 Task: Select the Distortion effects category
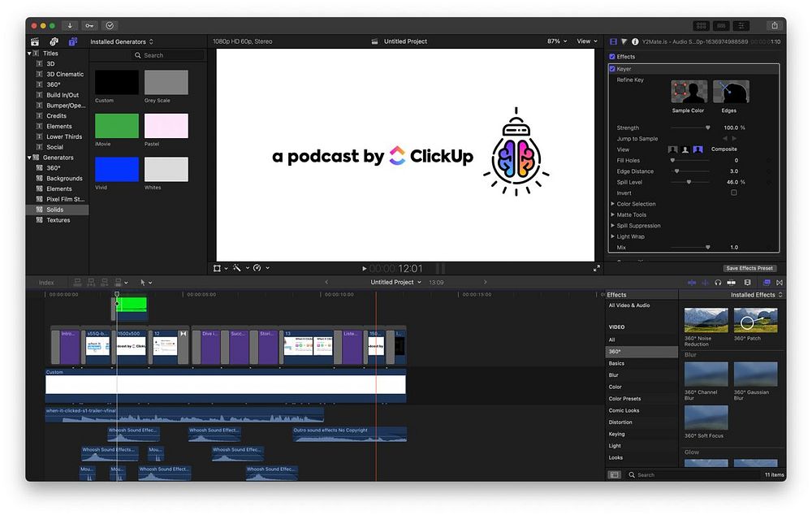click(620, 422)
